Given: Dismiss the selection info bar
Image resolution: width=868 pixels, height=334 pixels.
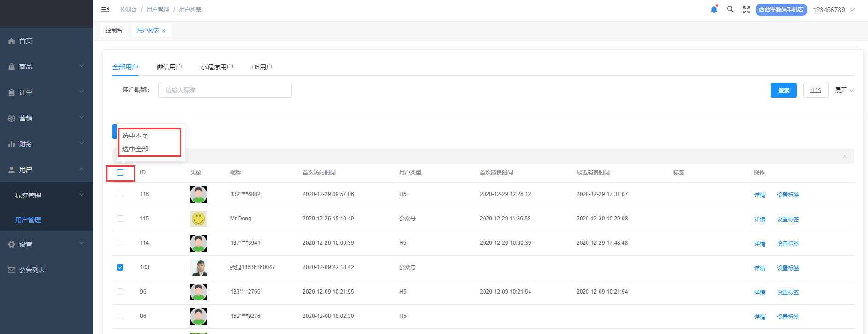Looking at the screenshot, I should [844, 156].
